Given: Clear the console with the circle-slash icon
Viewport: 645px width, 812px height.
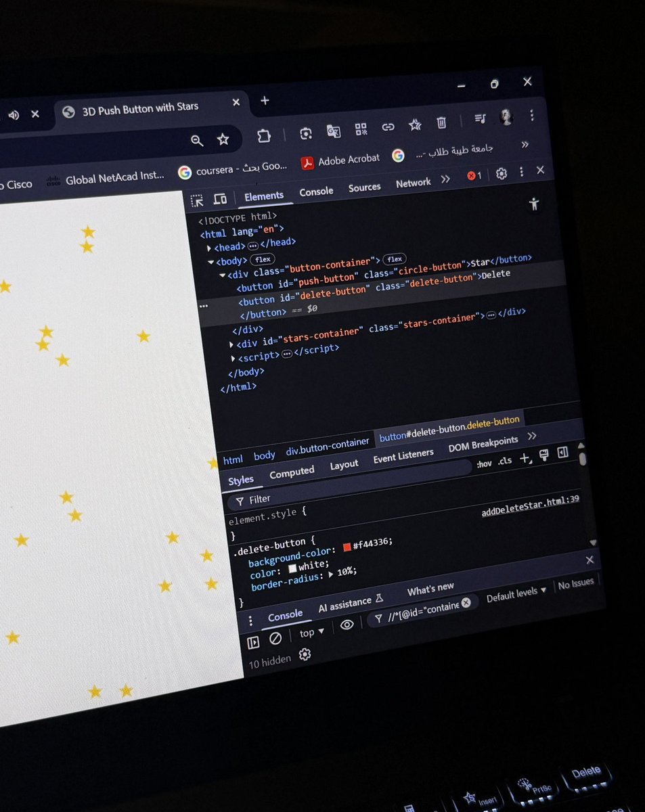Looking at the screenshot, I should point(275,639).
